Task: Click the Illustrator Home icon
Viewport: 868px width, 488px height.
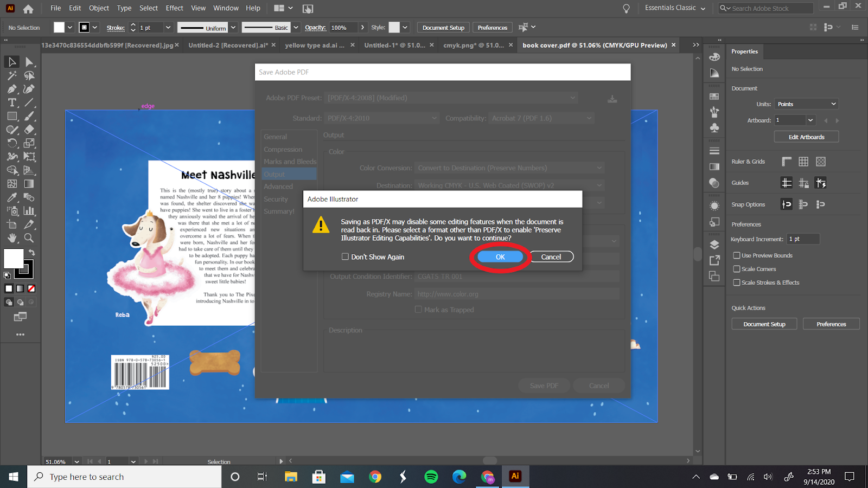Action: [28, 9]
